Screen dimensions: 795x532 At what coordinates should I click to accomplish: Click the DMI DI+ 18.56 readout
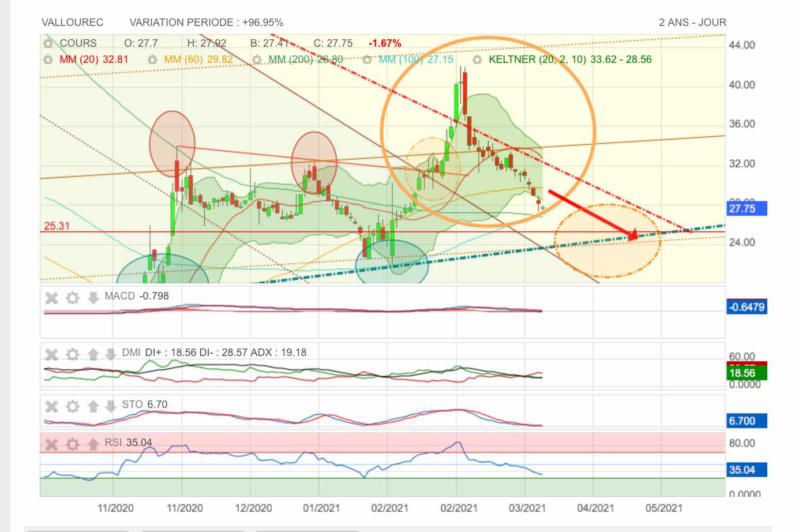214,353
